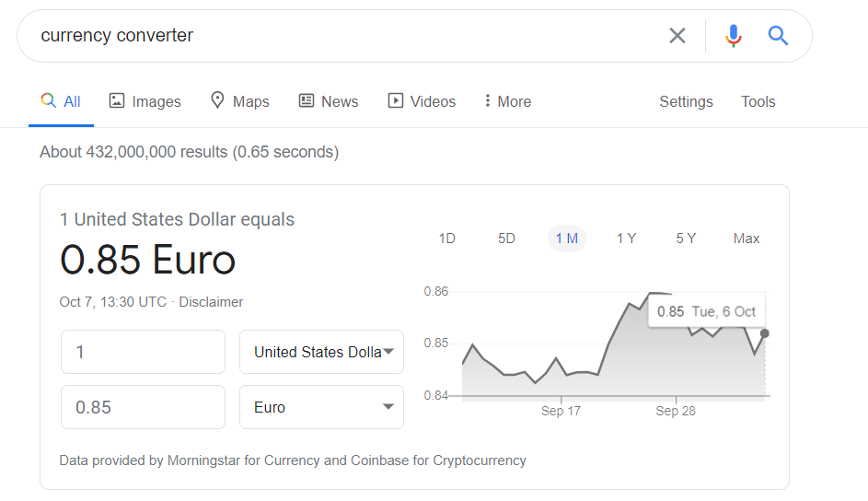Select the 5D chart range
Screen dimensions: 868x501
pos(506,239)
